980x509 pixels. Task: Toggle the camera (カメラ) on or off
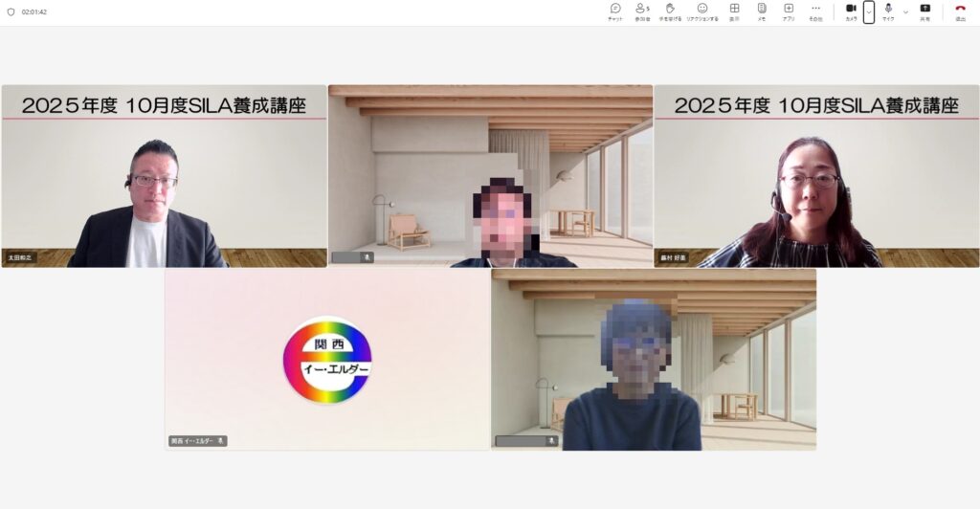click(851, 11)
